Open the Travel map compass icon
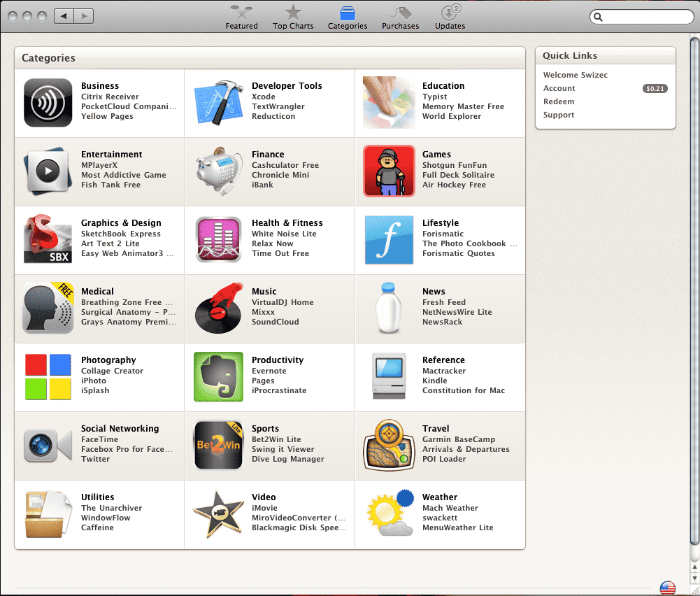The height and width of the screenshot is (596, 700). (389, 446)
